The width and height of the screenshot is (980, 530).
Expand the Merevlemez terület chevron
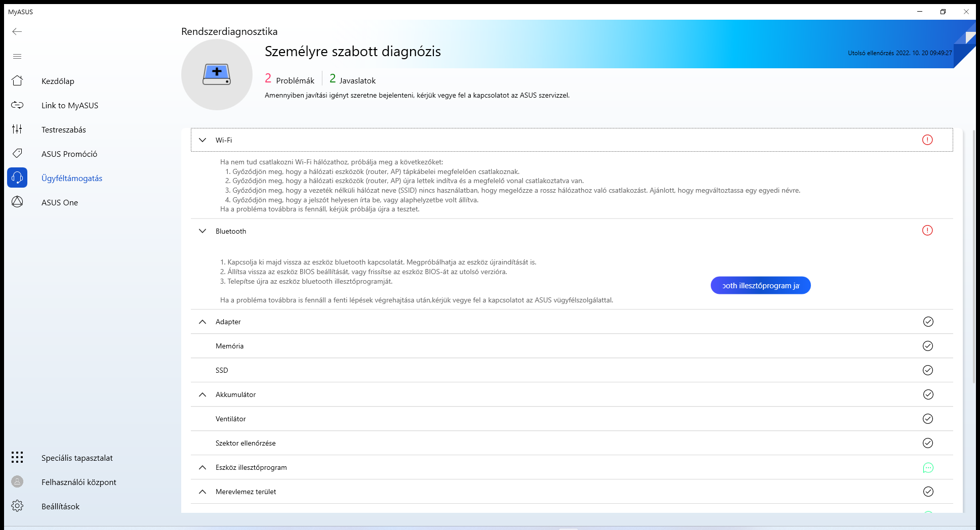point(202,492)
